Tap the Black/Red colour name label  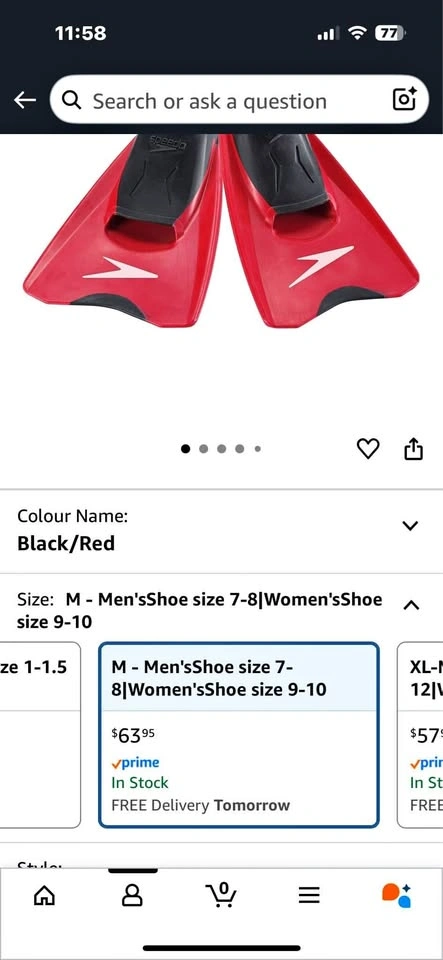click(66, 543)
